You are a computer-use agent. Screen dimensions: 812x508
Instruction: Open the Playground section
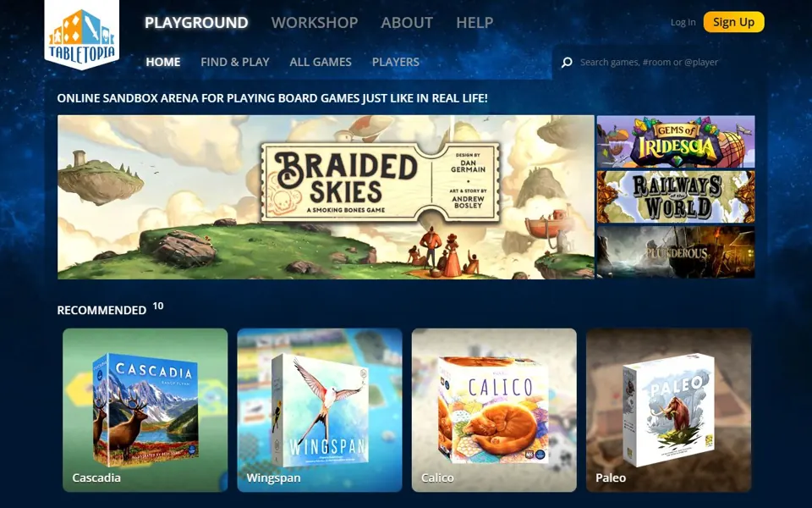pyautogui.click(x=196, y=23)
